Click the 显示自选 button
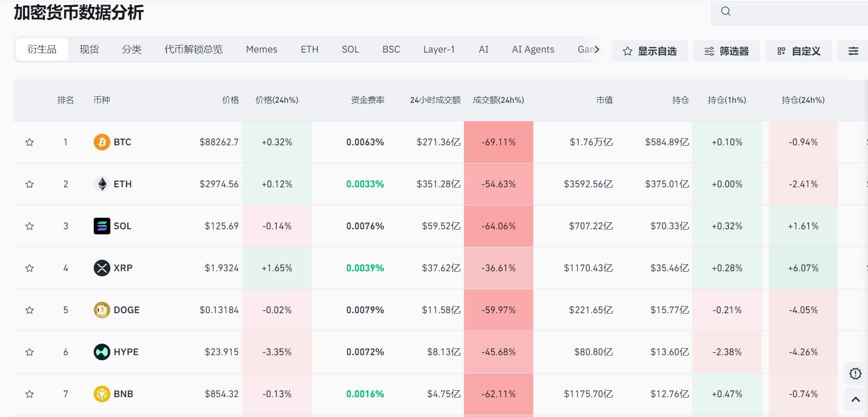 point(650,51)
